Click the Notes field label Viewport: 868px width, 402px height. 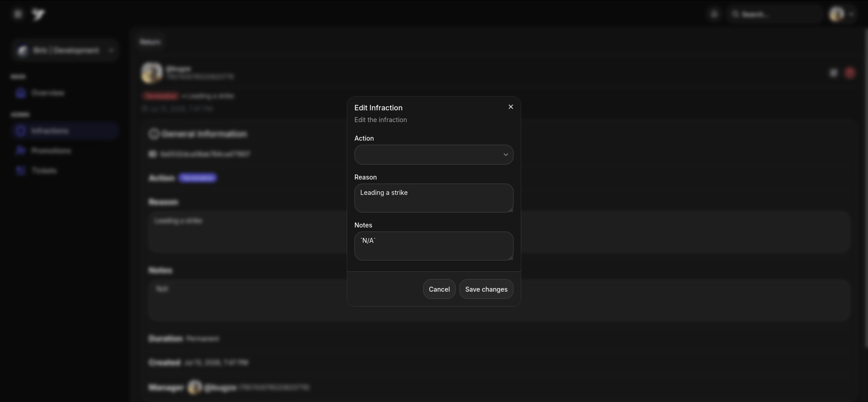tap(363, 225)
